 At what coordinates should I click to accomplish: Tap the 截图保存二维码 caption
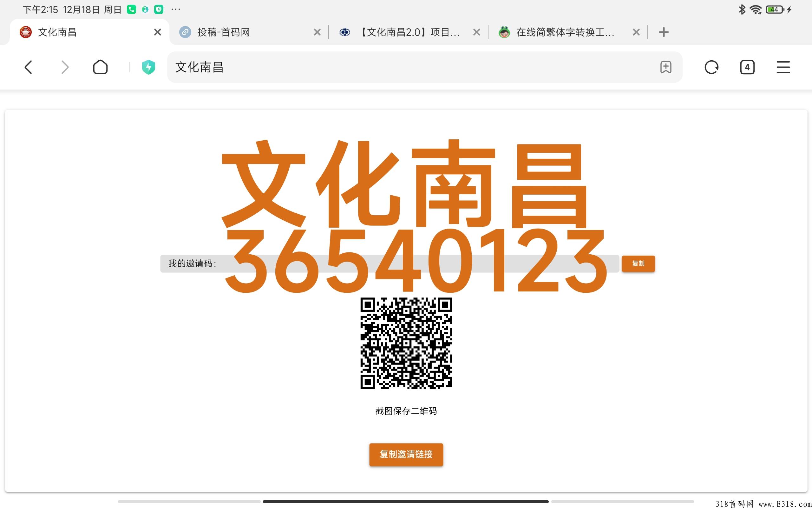[406, 411]
